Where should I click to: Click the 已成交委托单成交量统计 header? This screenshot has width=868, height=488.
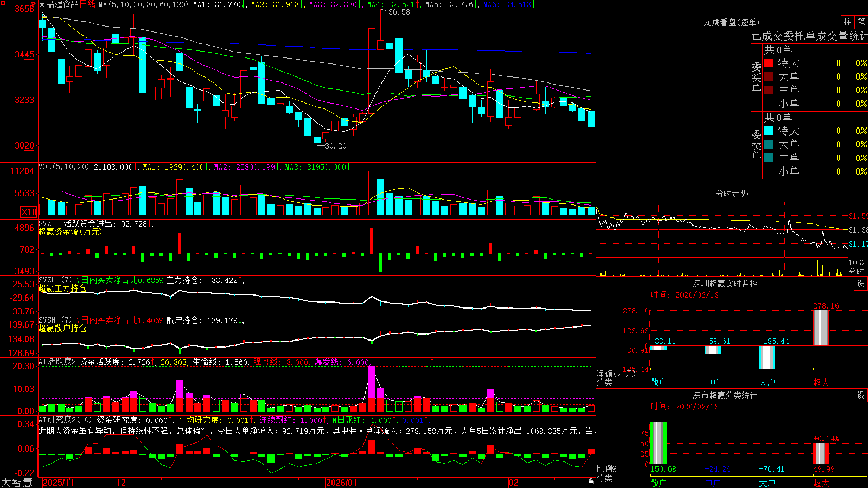(809, 36)
